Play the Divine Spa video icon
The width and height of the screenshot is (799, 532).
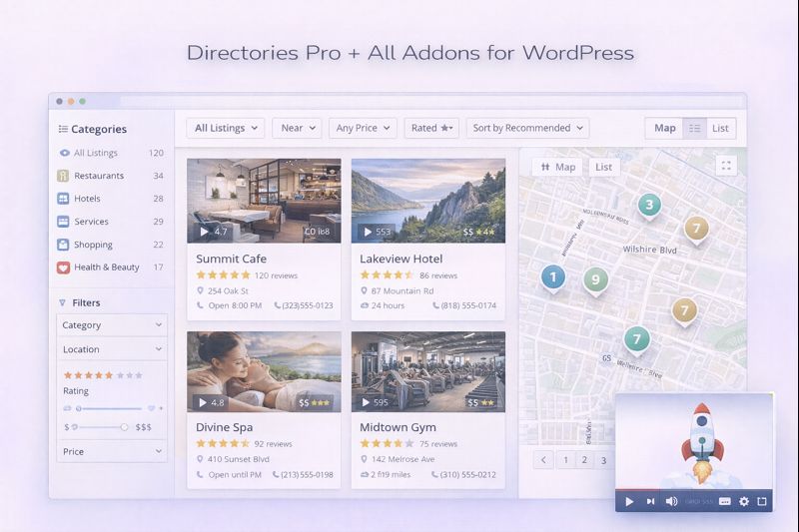point(203,402)
